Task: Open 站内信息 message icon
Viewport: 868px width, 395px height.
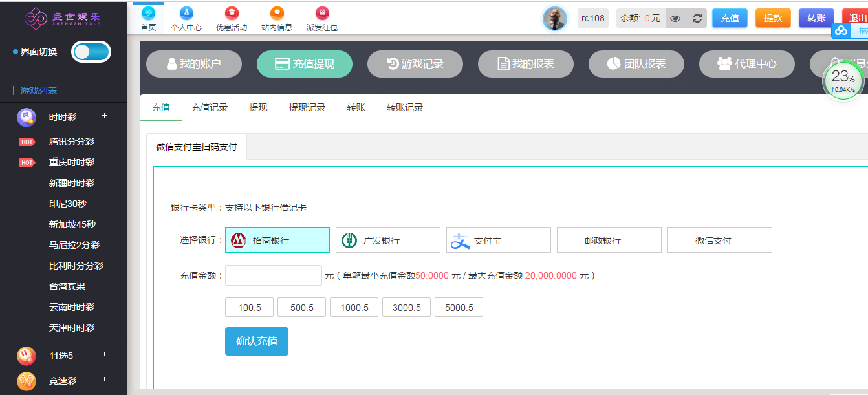Action: coord(276,13)
